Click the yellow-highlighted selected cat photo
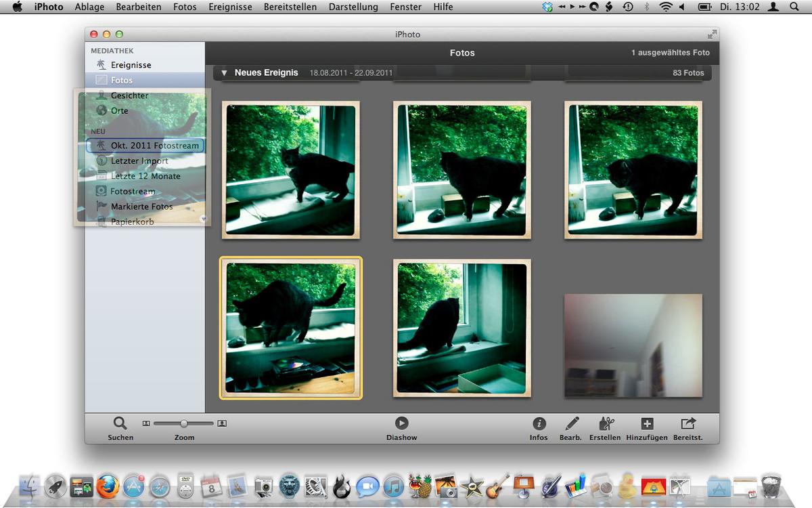812x508 pixels. click(x=290, y=328)
